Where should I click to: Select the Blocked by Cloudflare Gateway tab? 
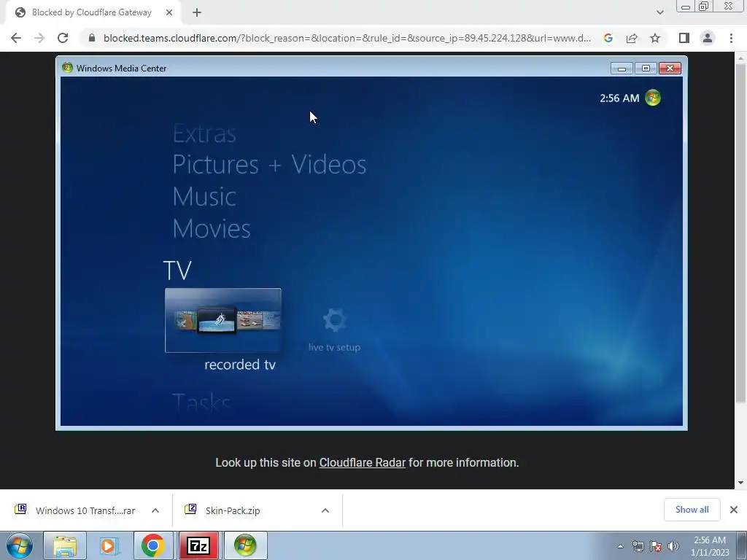coord(93,12)
